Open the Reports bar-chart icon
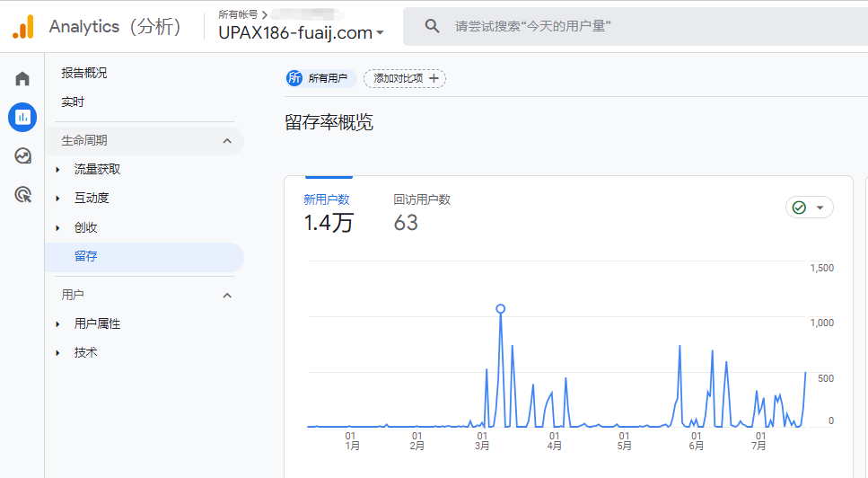868x478 pixels. 22,117
